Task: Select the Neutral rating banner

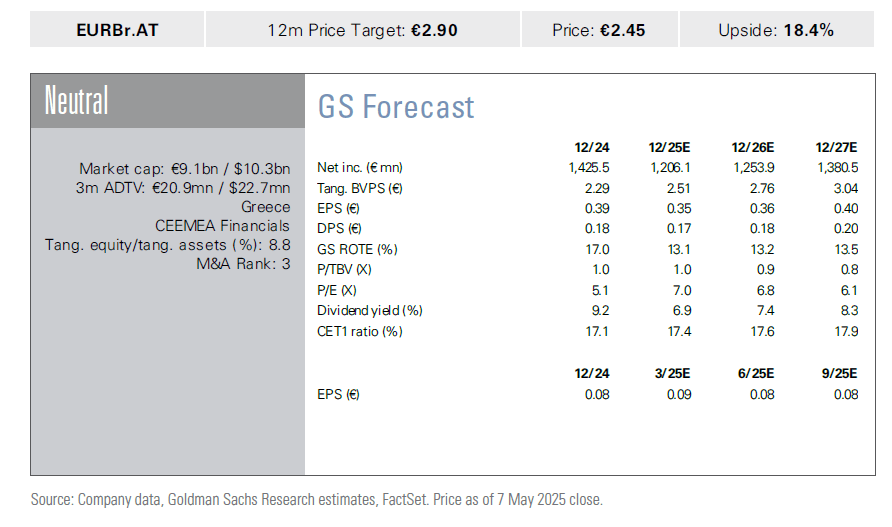Action: coord(77,101)
